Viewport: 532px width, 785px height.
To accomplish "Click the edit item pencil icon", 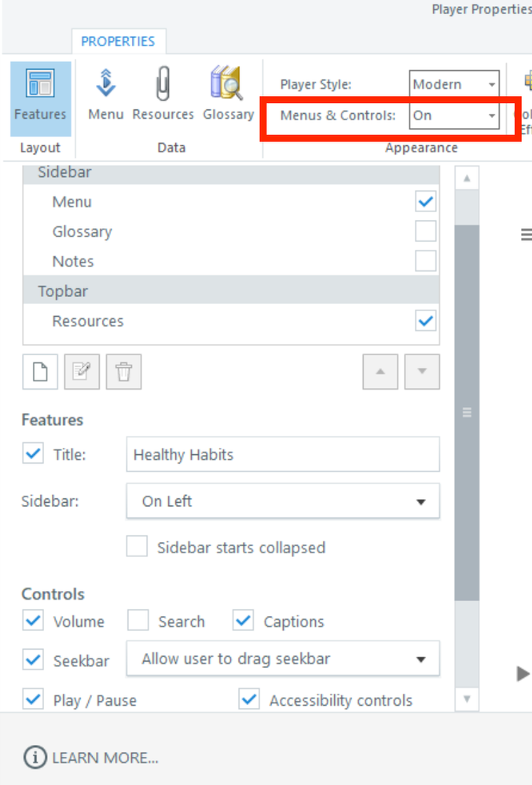I will [x=82, y=372].
